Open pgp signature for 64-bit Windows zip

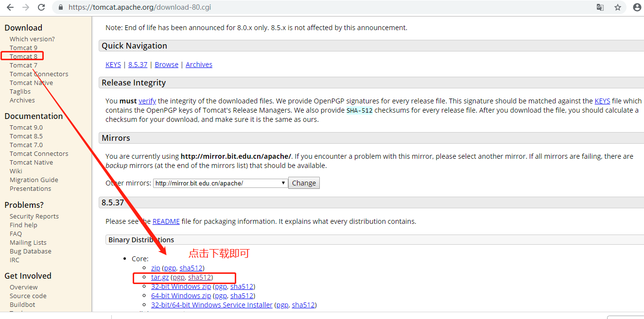point(221,296)
